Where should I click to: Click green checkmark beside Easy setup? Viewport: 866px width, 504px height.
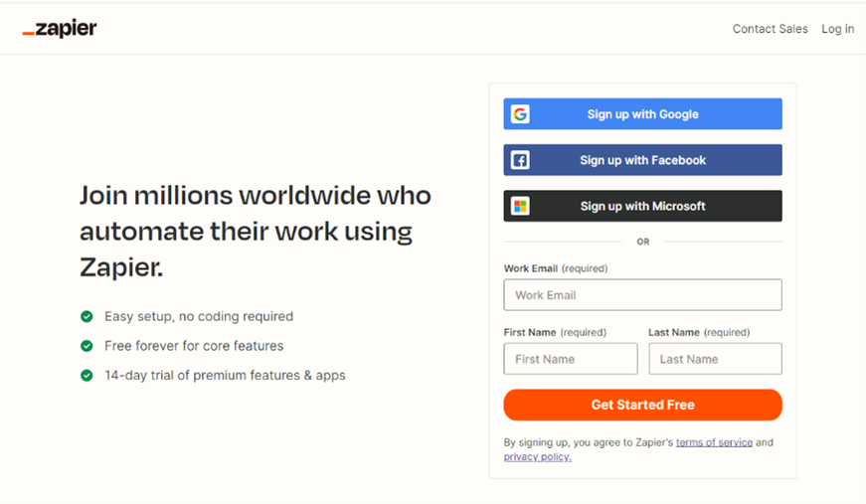click(x=87, y=316)
